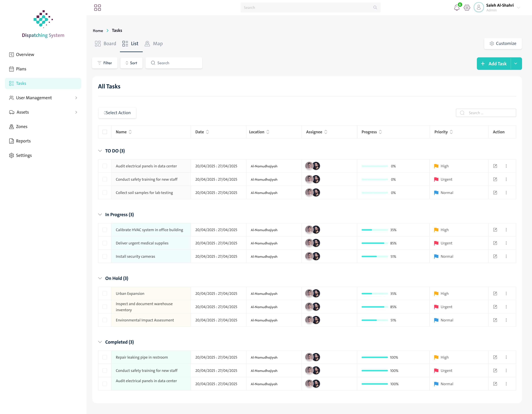The image size is (532, 414).
Task: Click edit icon for Install security cameras
Action: pos(495,256)
